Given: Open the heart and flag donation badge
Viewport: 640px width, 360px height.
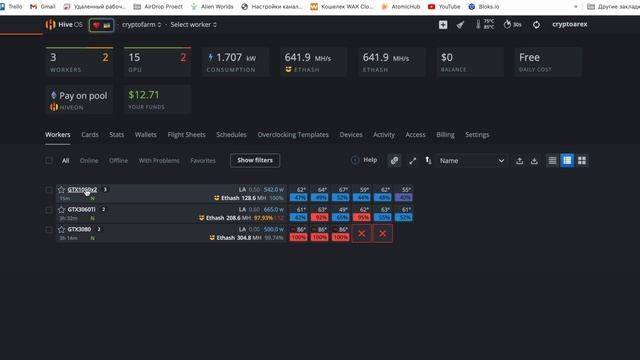Looking at the screenshot, I should 101,25.
